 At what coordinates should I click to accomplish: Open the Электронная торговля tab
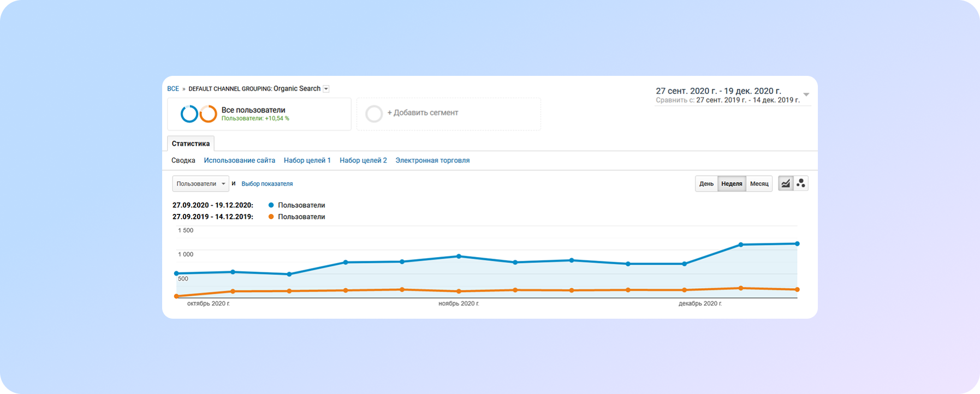tap(432, 160)
